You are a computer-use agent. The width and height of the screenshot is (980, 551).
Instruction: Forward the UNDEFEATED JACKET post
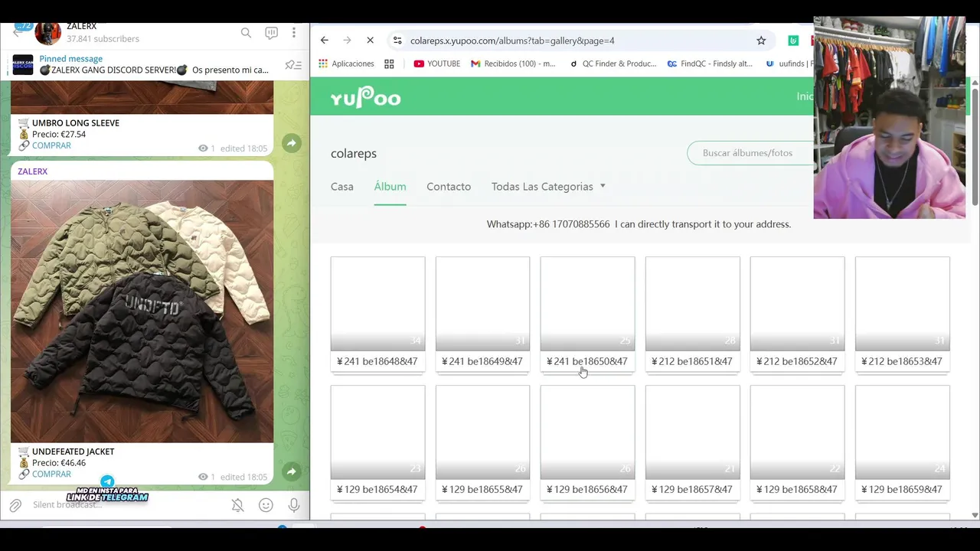coord(291,471)
